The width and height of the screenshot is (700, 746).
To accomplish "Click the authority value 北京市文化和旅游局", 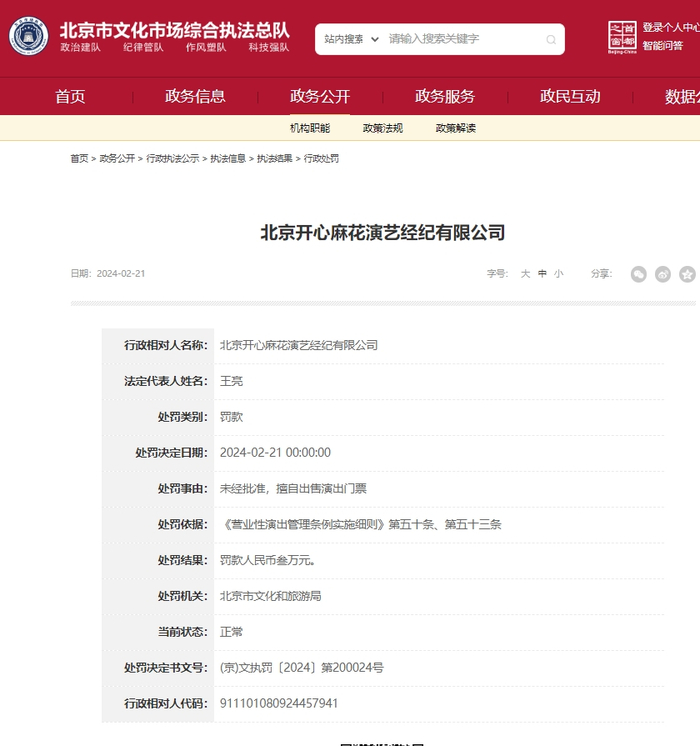I will pos(270,596).
